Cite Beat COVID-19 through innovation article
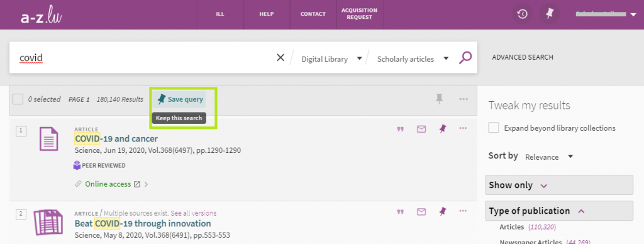 click(400, 212)
